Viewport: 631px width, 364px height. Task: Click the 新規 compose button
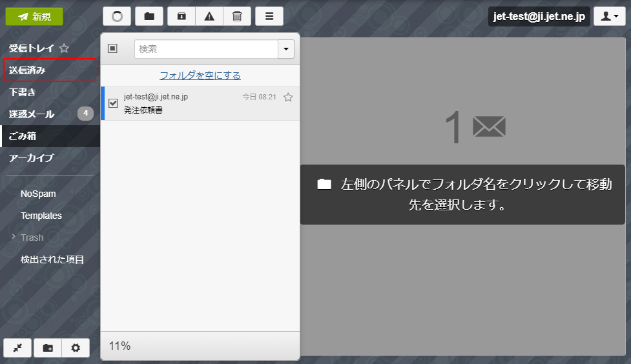point(34,17)
